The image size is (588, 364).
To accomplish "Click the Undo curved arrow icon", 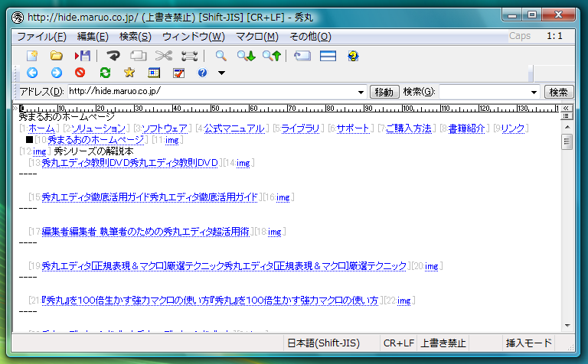I will [x=113, y=56].
